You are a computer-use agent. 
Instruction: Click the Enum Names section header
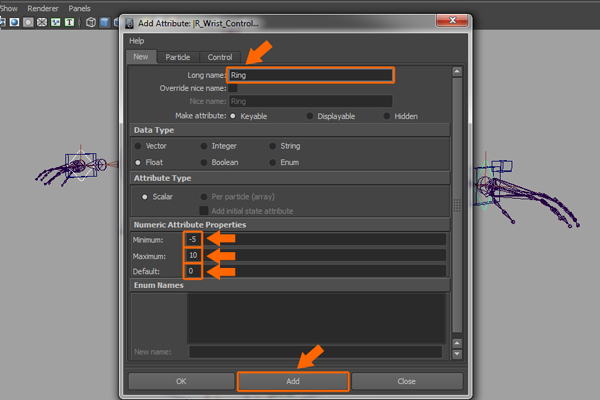point(290,285)
